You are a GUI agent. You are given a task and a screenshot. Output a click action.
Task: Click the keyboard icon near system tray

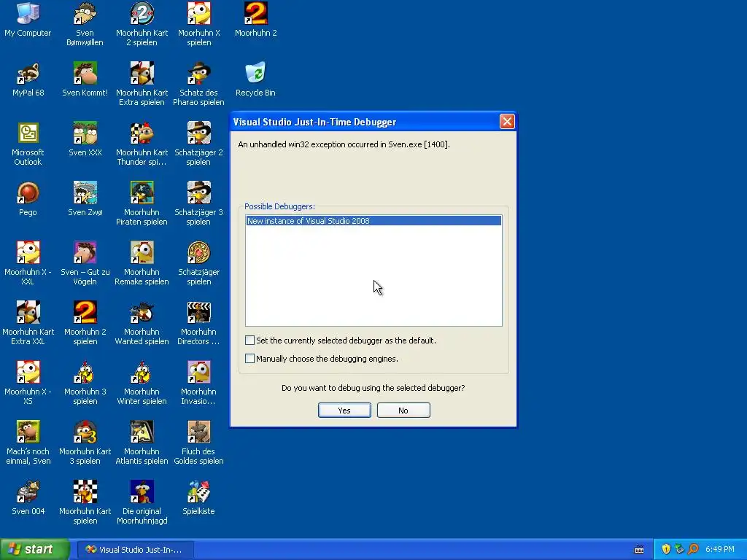[x=639, y=550]
